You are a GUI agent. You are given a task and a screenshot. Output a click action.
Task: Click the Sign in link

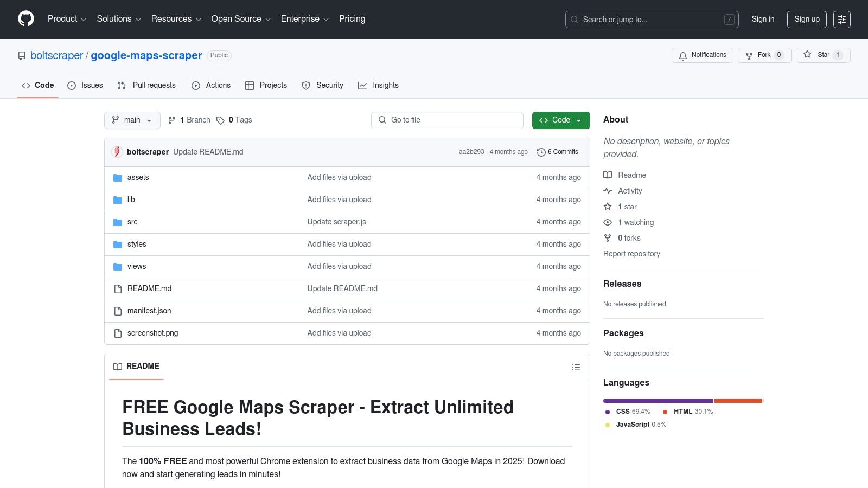point(763,19)
